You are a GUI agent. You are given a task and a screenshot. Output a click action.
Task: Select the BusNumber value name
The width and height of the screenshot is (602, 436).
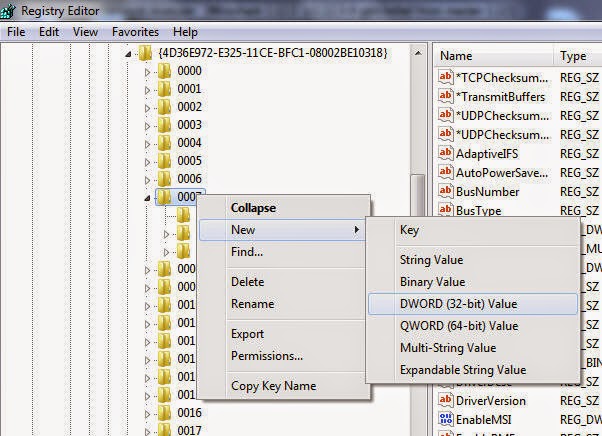(x=488, y=192)
